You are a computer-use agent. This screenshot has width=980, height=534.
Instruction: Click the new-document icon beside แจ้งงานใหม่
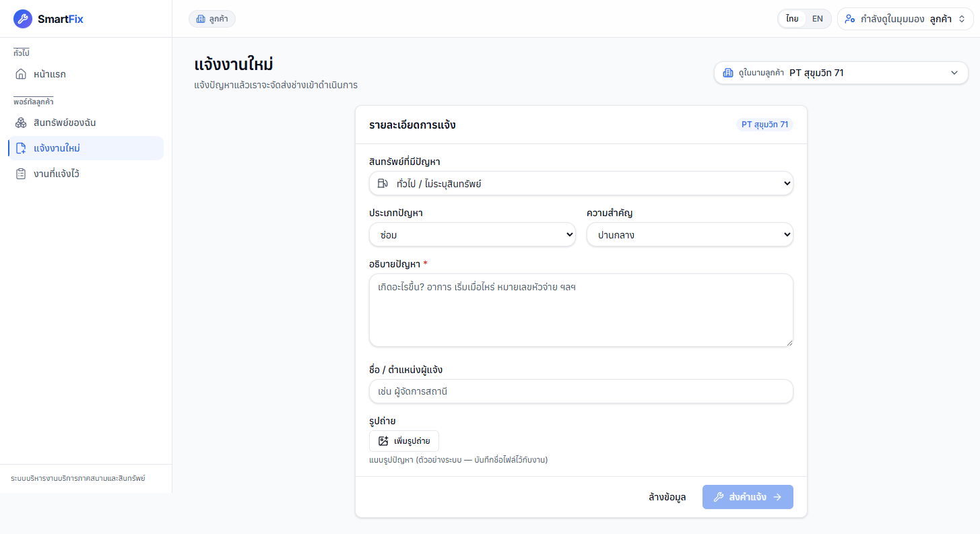coord(21,148)
